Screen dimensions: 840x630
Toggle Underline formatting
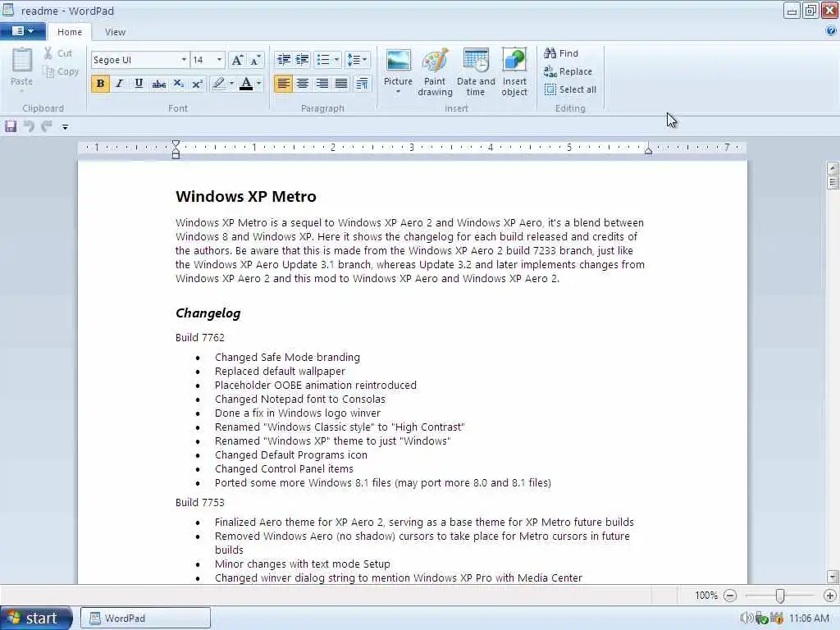pos(139,84)
